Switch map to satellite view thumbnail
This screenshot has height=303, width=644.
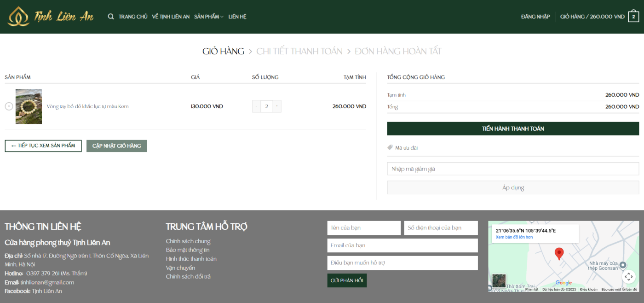tap(499, 281)
